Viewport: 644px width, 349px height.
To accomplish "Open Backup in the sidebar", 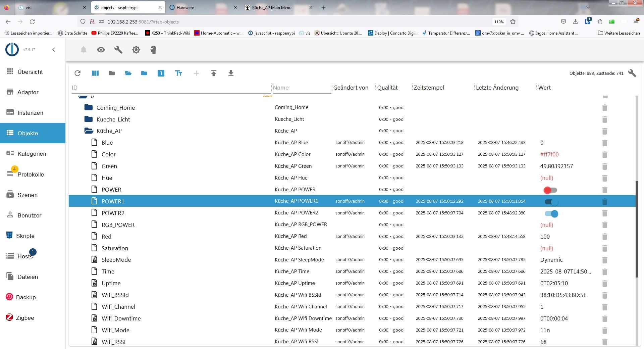I will coord(33,297).
